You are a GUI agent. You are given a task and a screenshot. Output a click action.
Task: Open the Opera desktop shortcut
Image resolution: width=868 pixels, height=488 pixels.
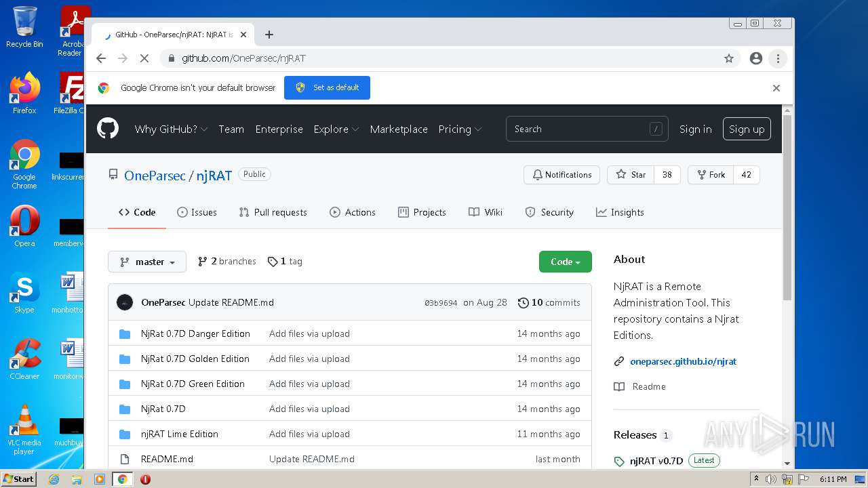(x=24, y=226)
